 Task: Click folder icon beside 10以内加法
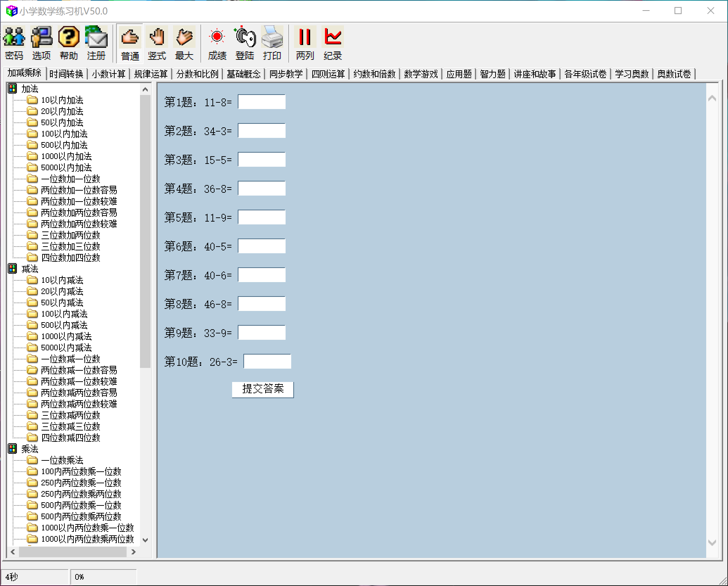coord(32,100)
